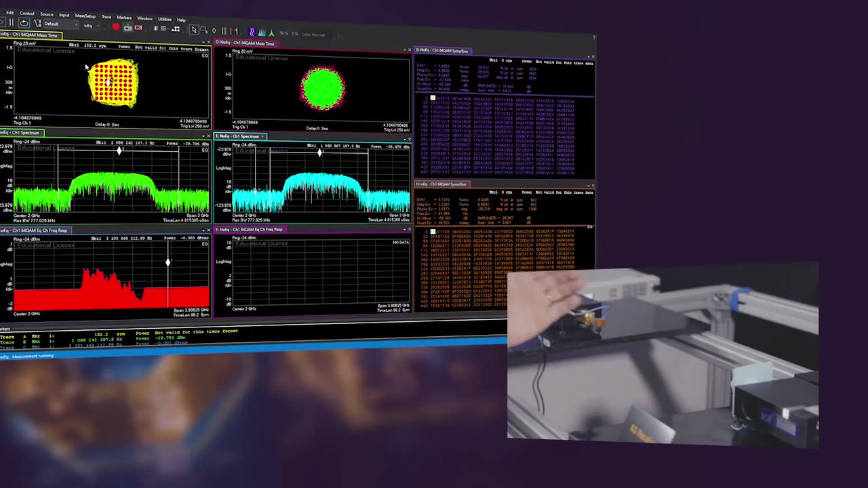The width and height of the screenshot is (868, 488).
Task: Click 'Measurement running' status bar text
Action: point(32,357)
